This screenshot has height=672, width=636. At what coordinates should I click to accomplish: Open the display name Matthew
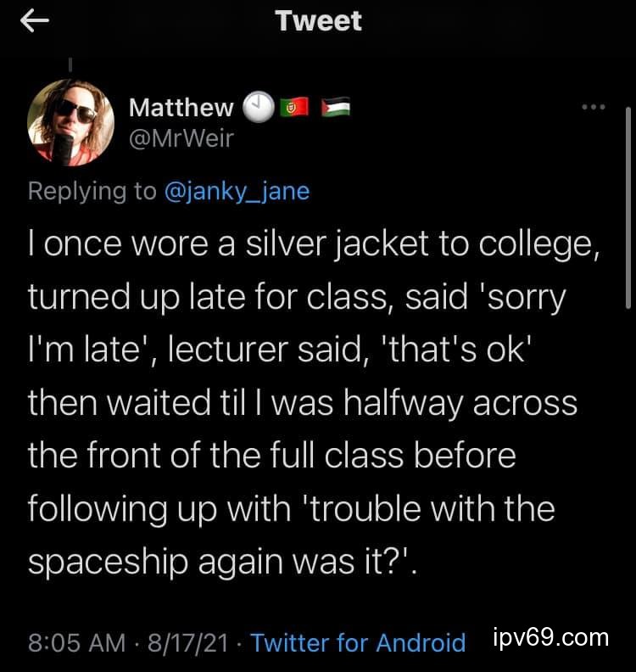click(x=181, y=107)
